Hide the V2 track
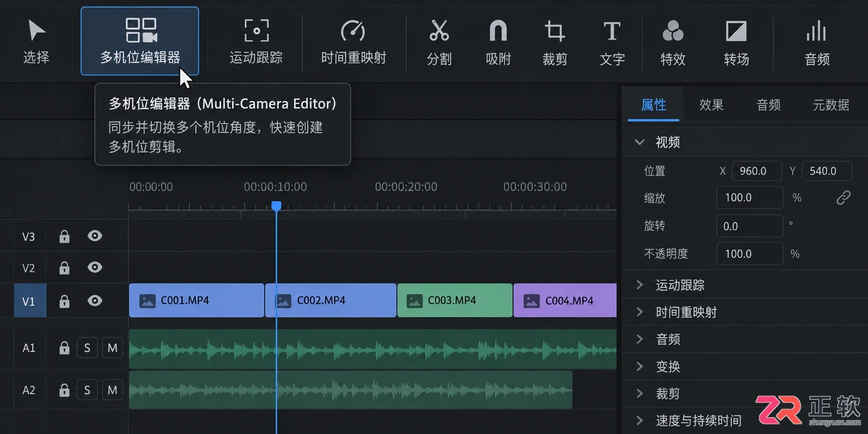Viewport: 868px width, 434px height. point(95,267)
